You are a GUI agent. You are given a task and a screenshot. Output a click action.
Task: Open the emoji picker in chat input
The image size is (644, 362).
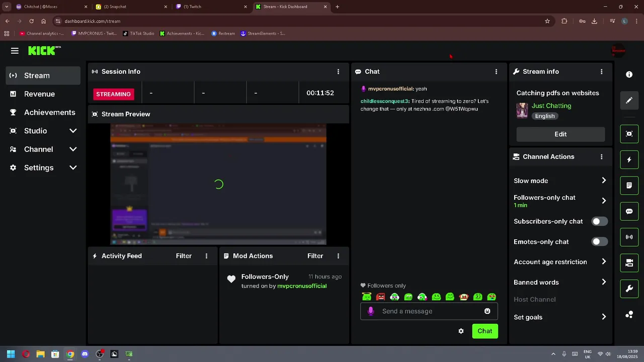pos(487,311)
